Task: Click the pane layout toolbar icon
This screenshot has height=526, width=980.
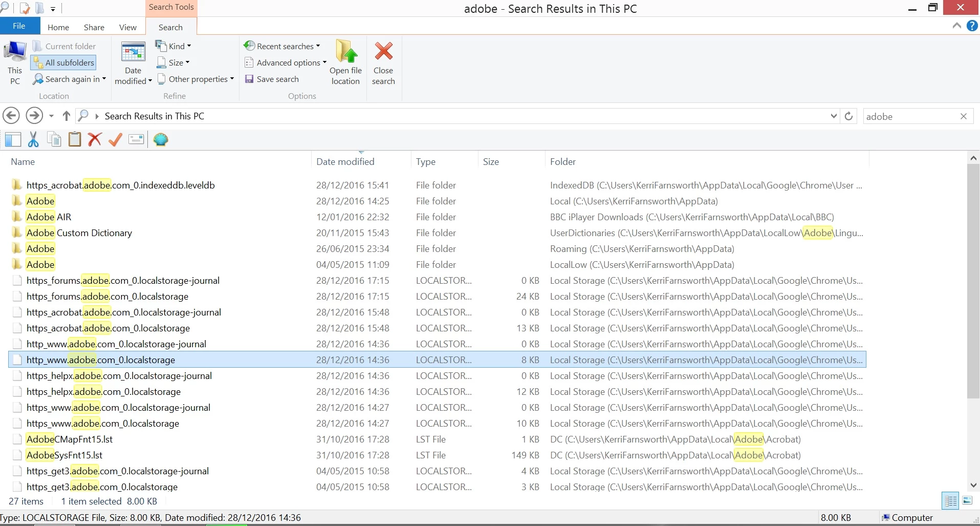Action: pyautogui.click(x=13, y=139)
